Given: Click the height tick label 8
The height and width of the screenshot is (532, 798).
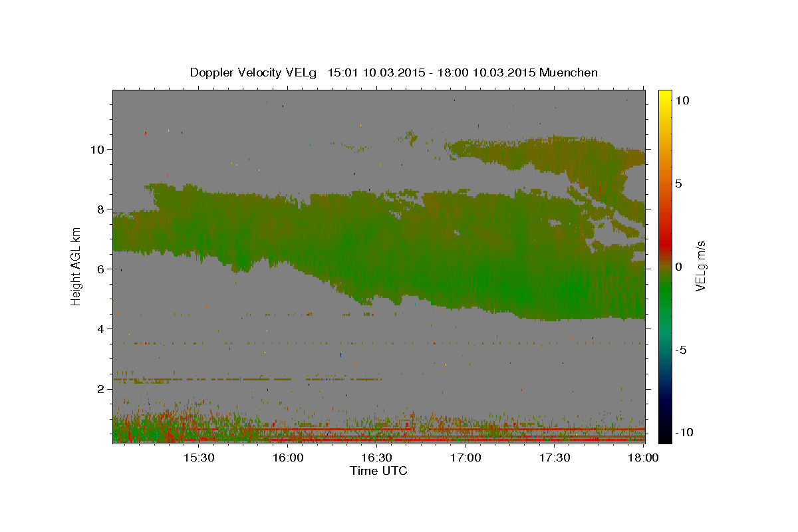Looking at the screenshot, I should (x=101, y=209).
